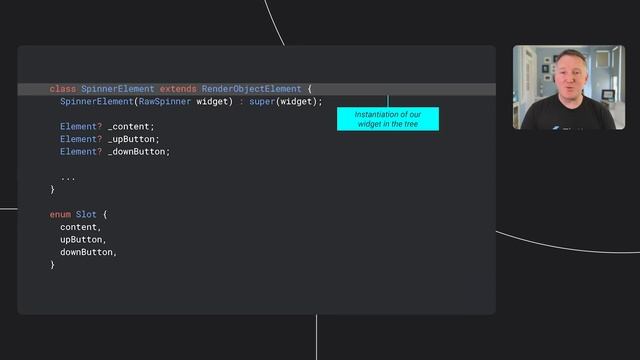Screen dimensions: 640x360
Task: Click the 'downButton,' enum value
Action: coord(89,252)
